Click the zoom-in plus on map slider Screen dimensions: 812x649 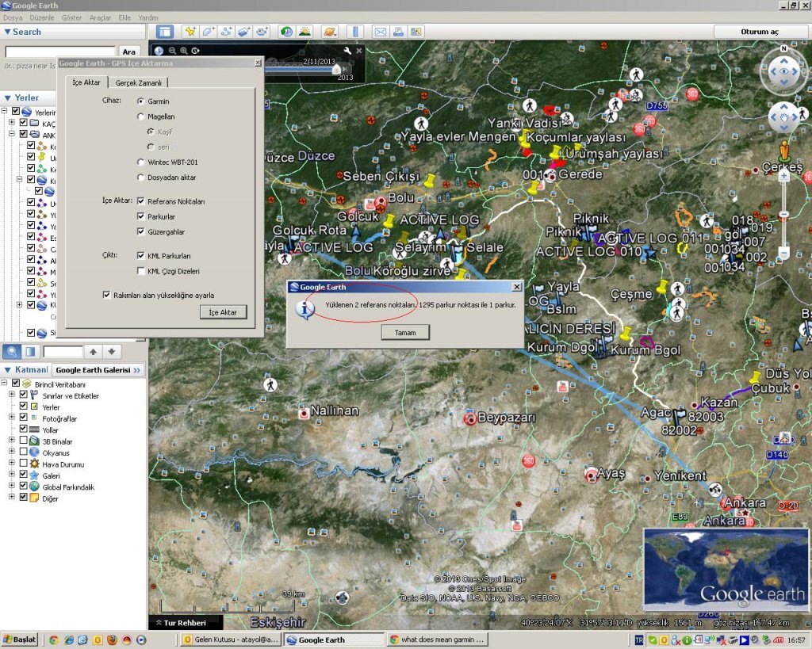coord(784,176)
